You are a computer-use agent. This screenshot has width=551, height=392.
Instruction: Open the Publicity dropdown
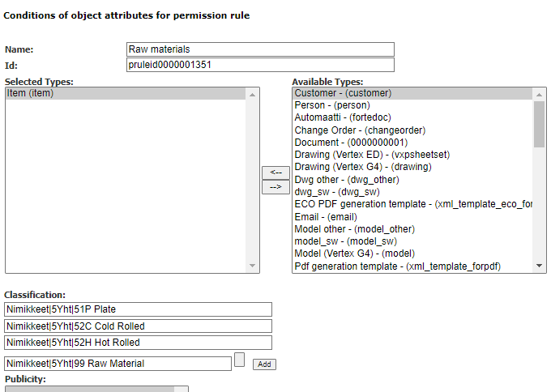96,389
